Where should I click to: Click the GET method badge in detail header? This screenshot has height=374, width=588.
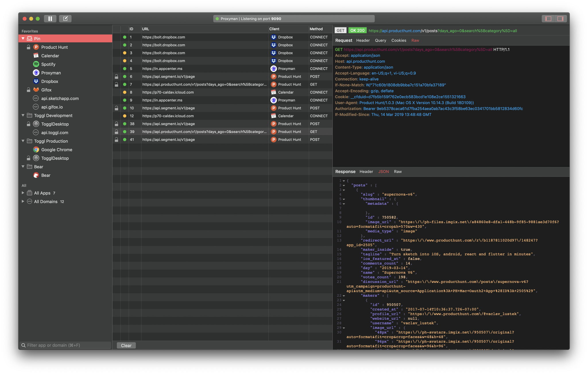click(x=341, y=30)
